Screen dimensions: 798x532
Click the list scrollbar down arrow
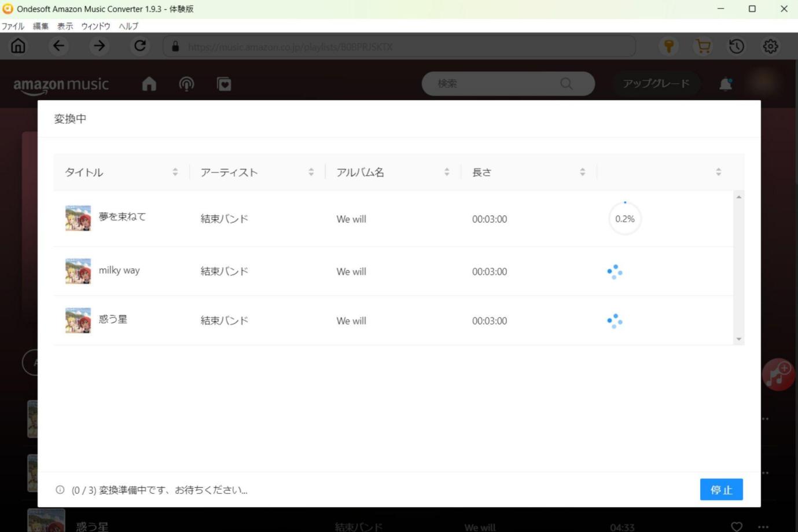pos(738,339)
